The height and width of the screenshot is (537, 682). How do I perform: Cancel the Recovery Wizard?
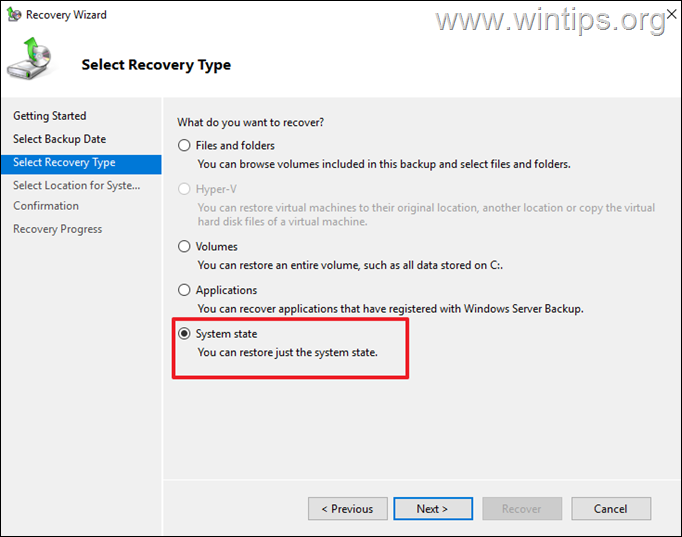coord(610,509)
